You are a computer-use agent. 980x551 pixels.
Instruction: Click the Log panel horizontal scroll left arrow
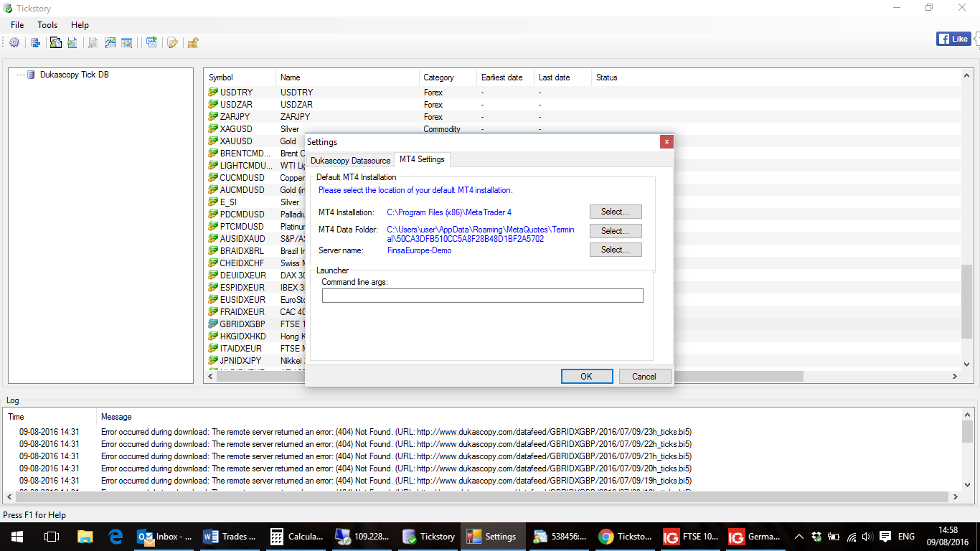pos(10,497)
